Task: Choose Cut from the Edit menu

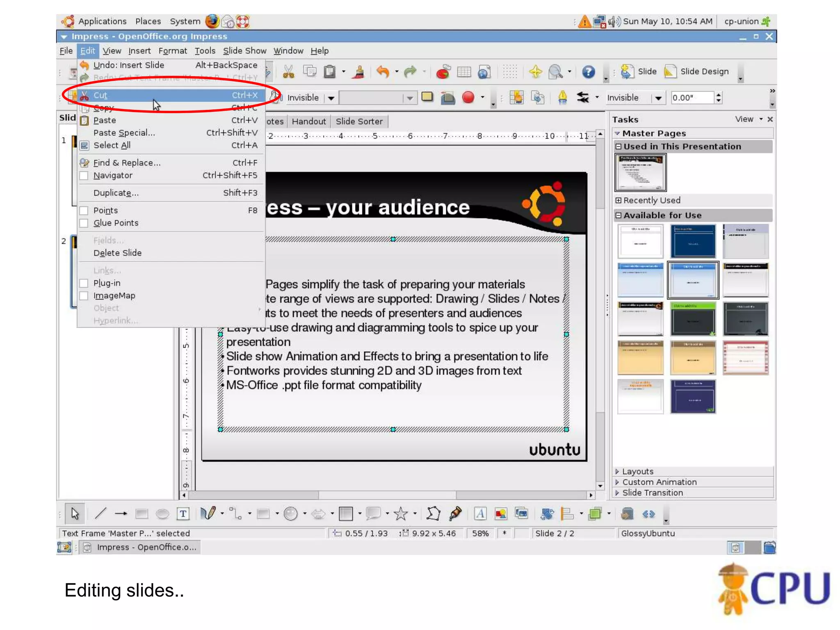Action: [x=100, y=95]
